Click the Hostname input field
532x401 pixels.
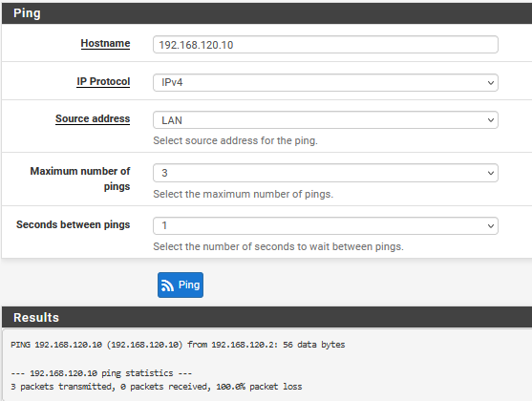[x=326, y=45]
